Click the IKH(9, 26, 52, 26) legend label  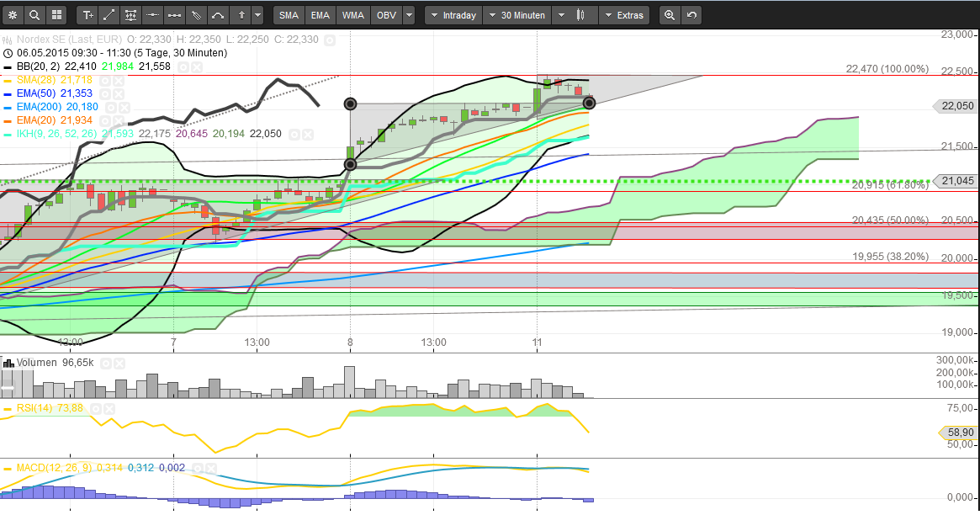coord(57,134)
